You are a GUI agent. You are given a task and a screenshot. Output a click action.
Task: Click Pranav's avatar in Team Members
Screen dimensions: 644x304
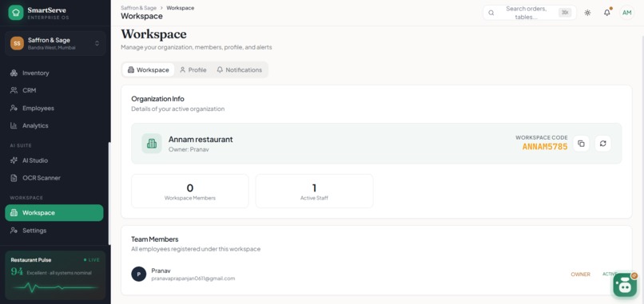point(139,274)
